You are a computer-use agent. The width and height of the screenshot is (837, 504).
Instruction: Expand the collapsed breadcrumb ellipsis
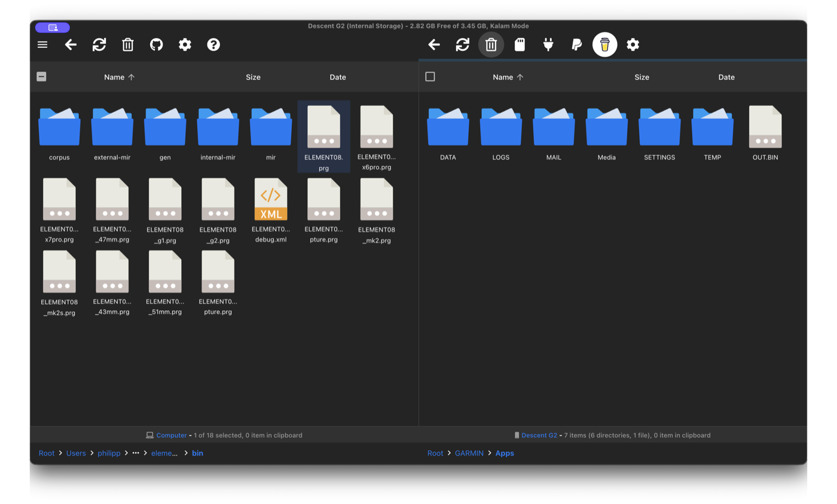point(136,453)
